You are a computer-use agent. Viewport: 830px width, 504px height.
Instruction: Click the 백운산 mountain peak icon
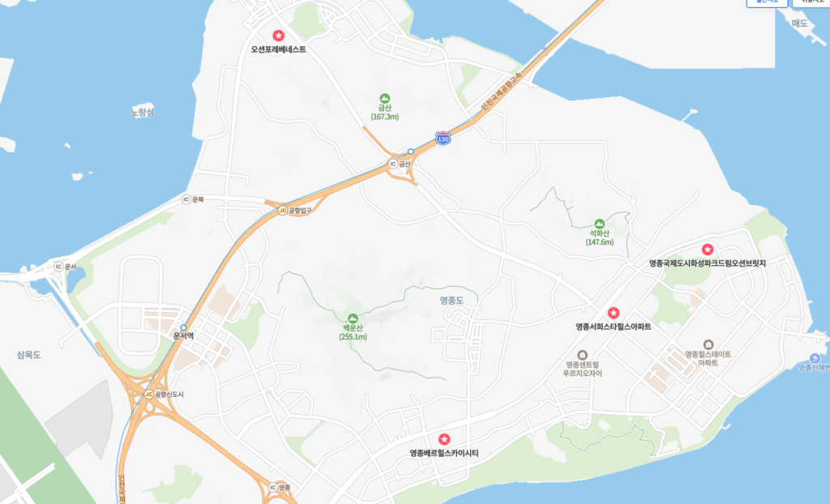pos(353,318)
